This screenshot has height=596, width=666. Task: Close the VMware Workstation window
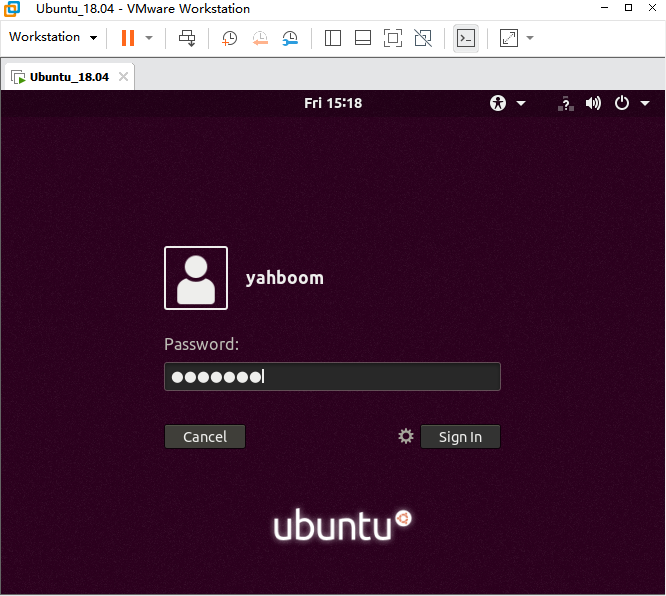[652, 8]
